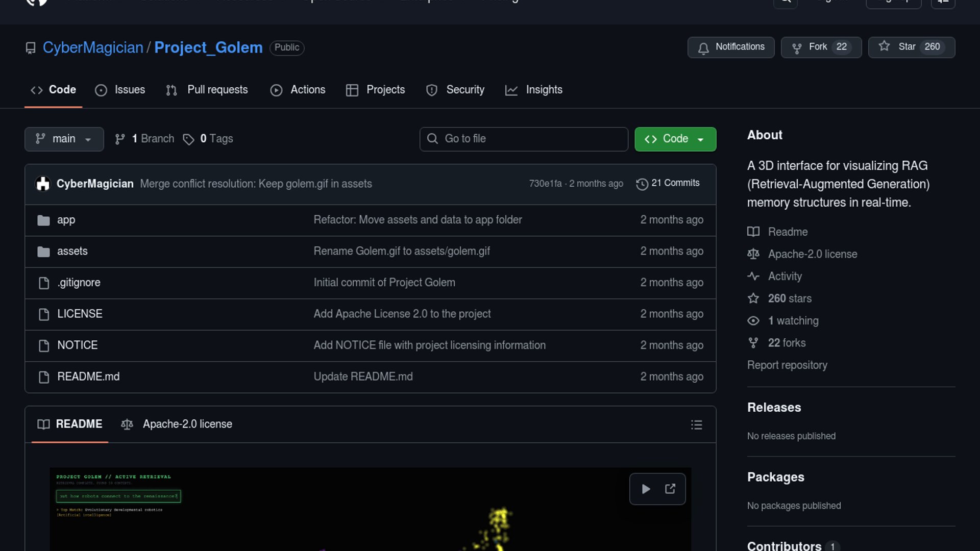Viewport: 980px width, 551px height.
Task: Open the main branch dropdown
Action: (x=64, y=139)
